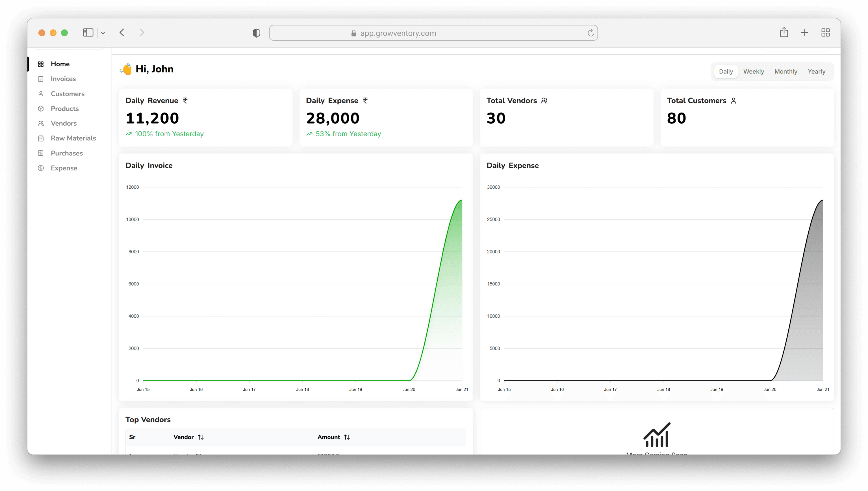The height and width of the screenshot is (491, 868).
Task: Click the Raw Materials icon in sidebar
Action: (41, 138)
